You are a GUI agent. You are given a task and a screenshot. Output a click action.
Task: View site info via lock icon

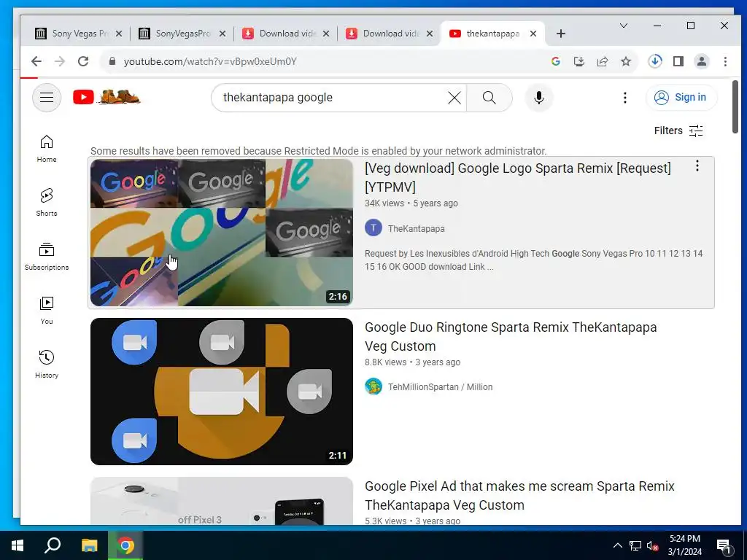(112, 61)
